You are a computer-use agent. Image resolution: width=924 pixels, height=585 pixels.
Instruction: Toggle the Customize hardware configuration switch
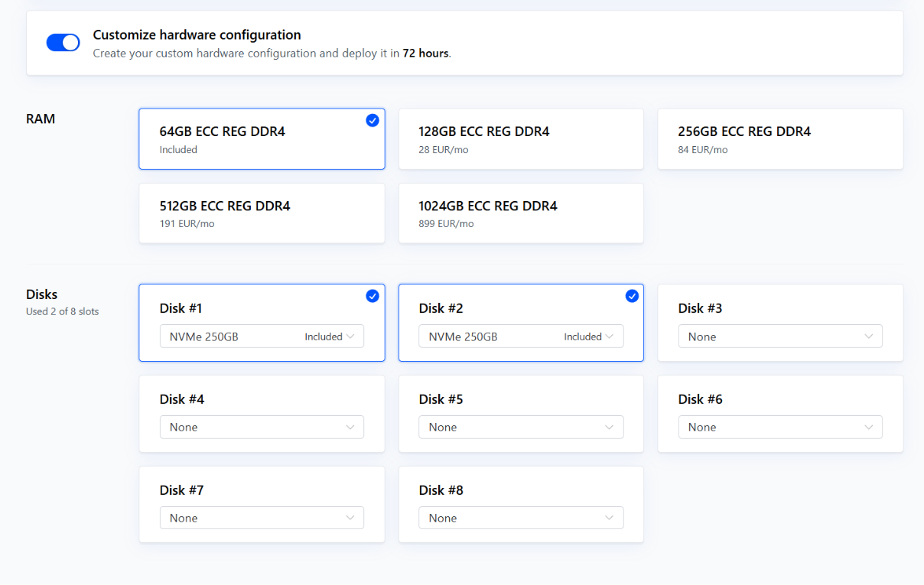click(x=63, y=43)
